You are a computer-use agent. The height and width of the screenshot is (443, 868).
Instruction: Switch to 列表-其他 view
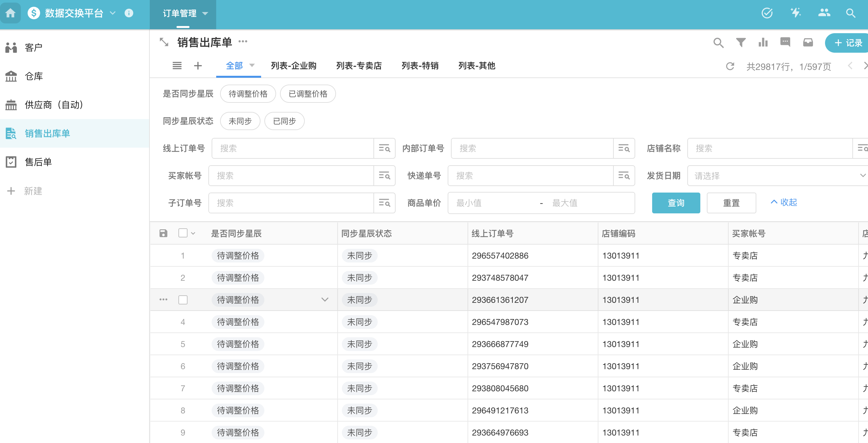(x=477, y=66)
